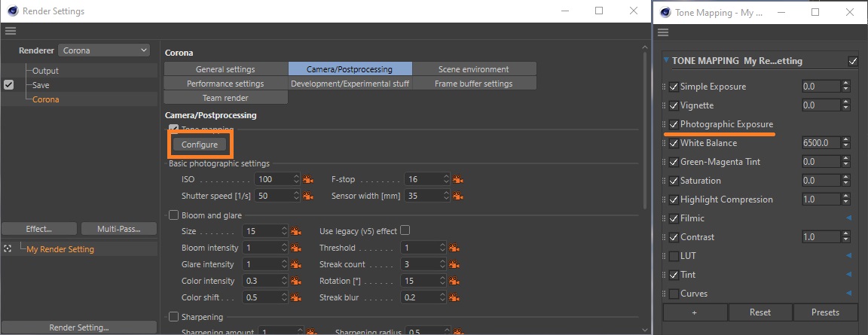The image size is (868, 335).
Task: Click the bloom Size animation keyframe icon
Action: click(296, 231)
